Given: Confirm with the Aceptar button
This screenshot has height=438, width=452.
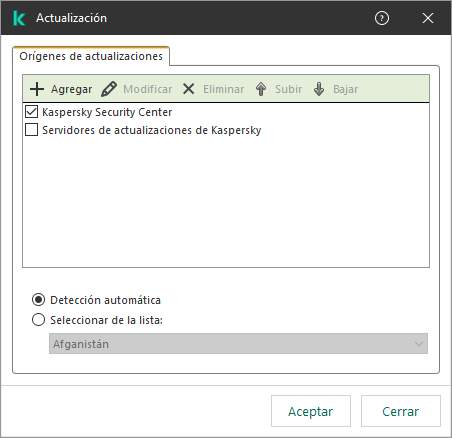Looking at the screenshot, I should click(x=311, y=411).
